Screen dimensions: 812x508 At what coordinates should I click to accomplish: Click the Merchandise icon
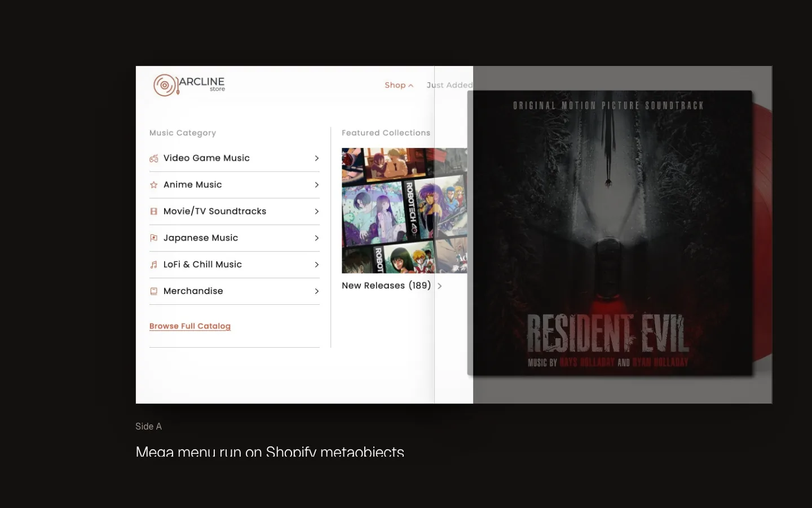point(153,291)
